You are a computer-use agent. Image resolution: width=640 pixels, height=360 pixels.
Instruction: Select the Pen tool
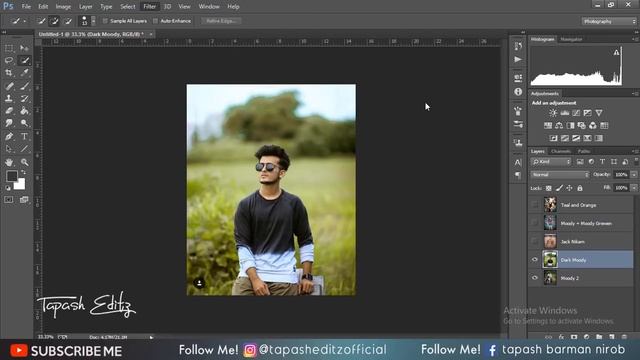[x=9, y=136]
